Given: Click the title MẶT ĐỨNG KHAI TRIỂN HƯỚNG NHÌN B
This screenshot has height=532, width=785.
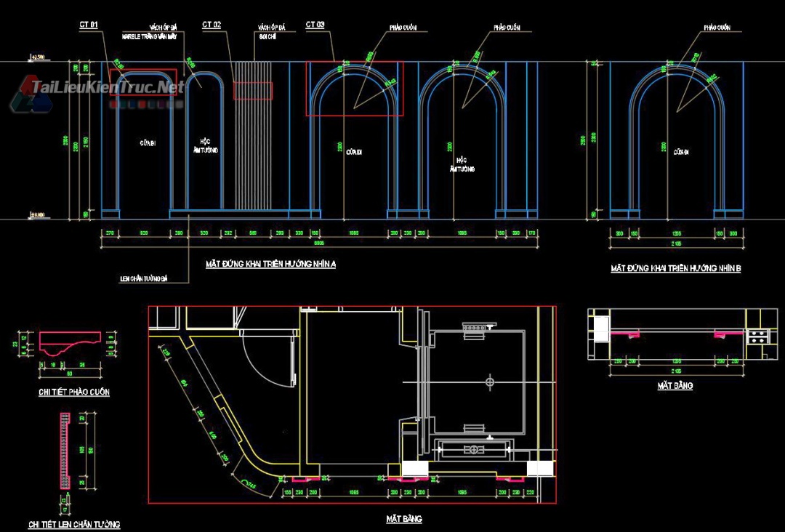Looking at the screenshot, I should pos(675,268).
